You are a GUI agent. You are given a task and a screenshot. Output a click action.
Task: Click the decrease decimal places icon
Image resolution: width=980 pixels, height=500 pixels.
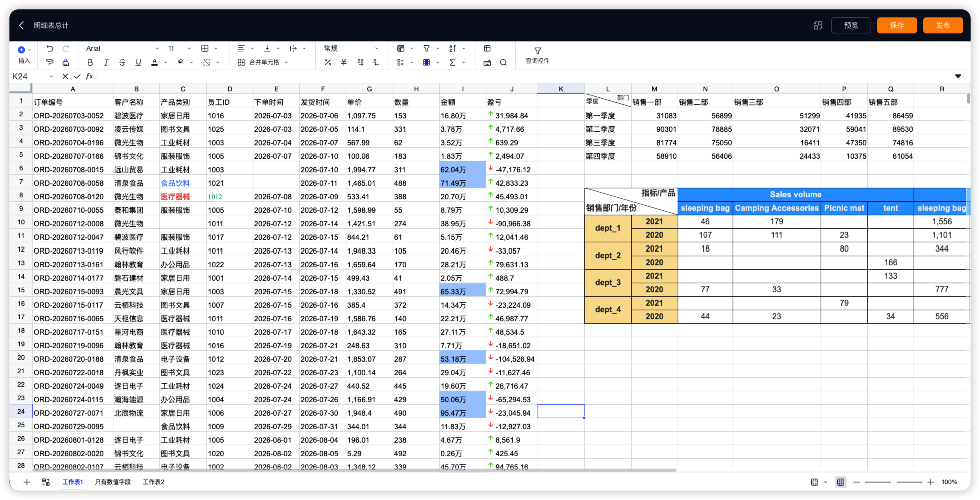coord(376,62)
